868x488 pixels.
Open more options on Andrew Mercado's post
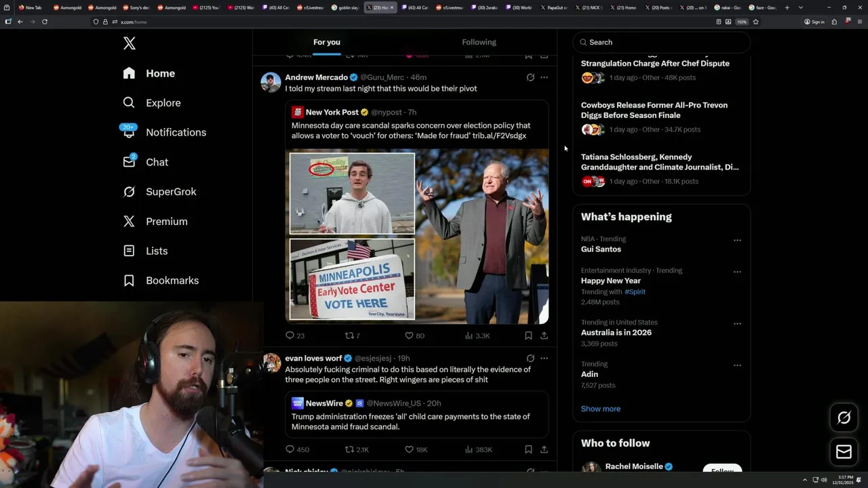(544, 77)
